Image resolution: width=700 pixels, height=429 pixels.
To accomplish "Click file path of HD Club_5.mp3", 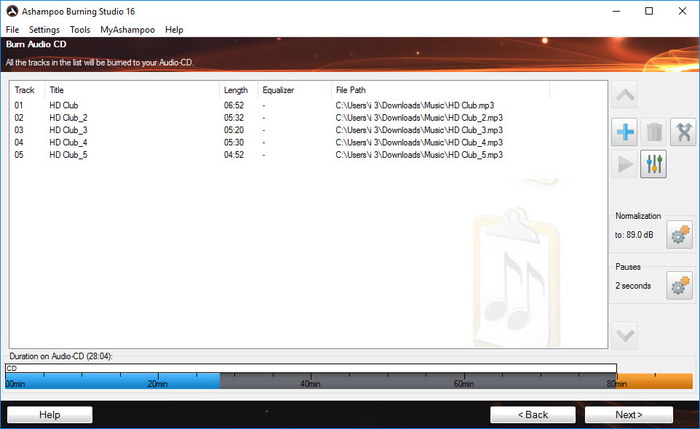I will coord(419,155).
